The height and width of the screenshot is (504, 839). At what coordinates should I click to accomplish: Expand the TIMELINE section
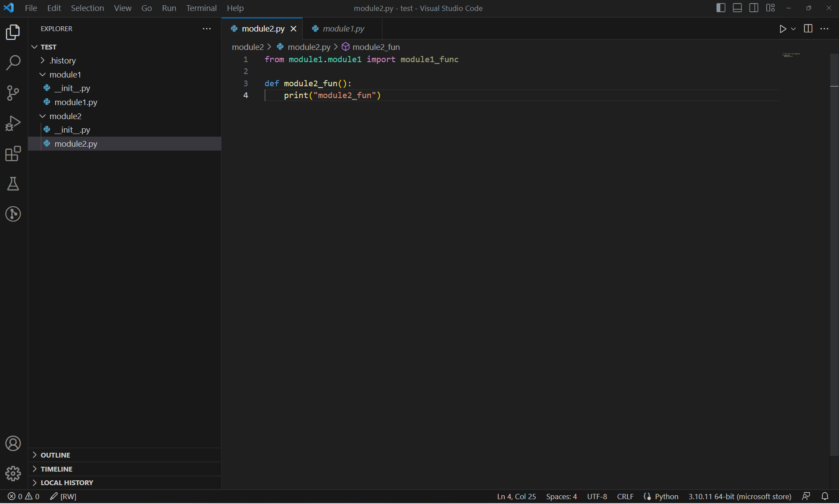124,469
